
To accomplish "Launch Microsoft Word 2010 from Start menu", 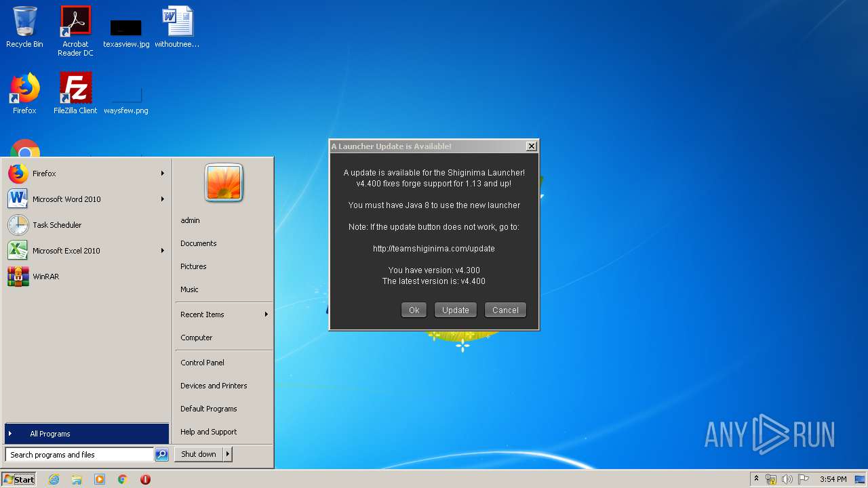I will point(87,199).
